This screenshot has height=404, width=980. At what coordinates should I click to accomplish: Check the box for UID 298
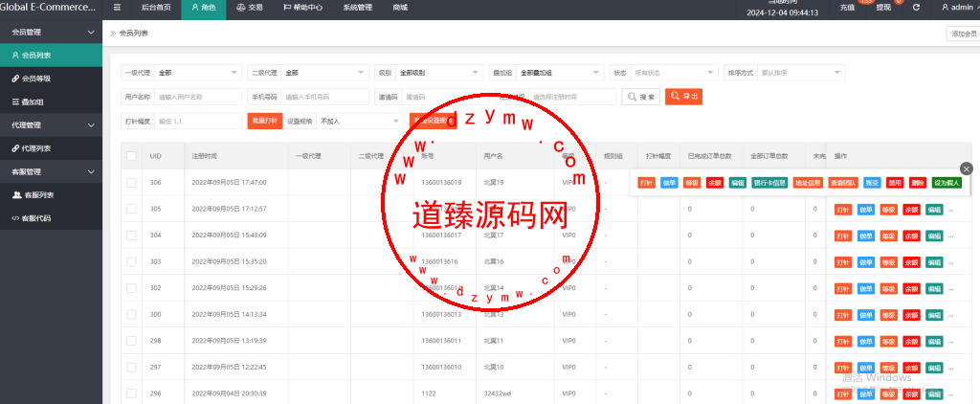tap(131, 341)
